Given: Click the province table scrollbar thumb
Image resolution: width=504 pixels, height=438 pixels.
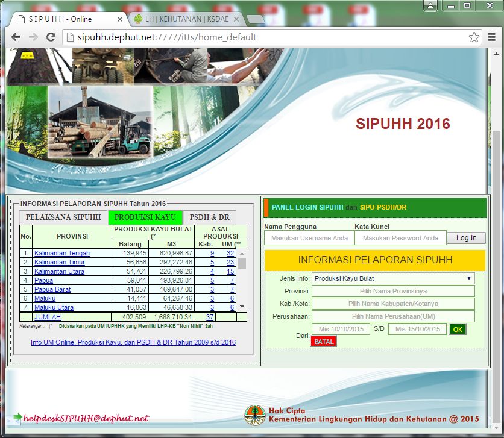Looking at the screenshot, I should pos(242,264).
